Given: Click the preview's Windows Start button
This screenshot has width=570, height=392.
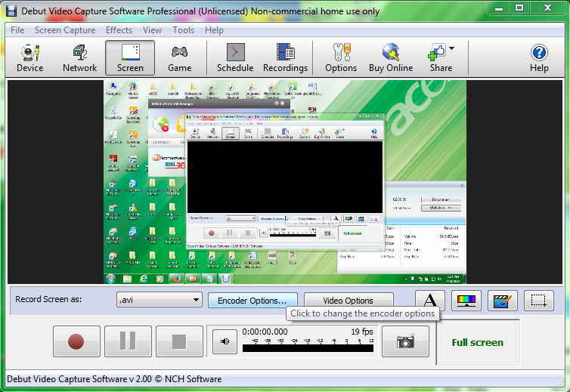Looking at the screenshot, I should 110,279.
